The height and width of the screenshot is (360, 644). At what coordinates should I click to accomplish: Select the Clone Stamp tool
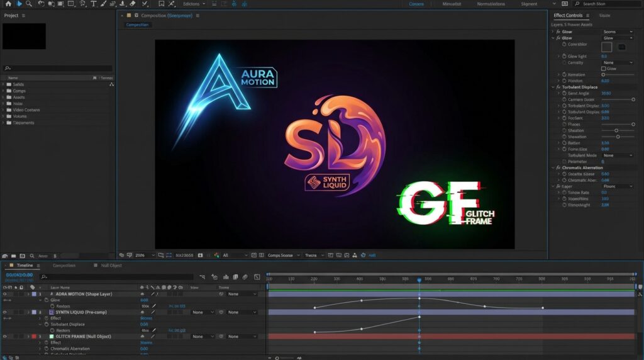(x=122, y=4)
